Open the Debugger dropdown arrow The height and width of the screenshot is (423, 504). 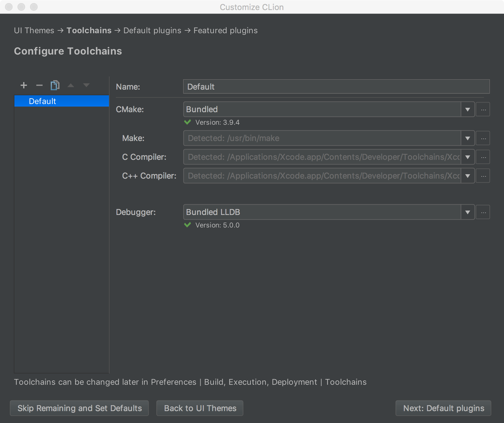468,212
